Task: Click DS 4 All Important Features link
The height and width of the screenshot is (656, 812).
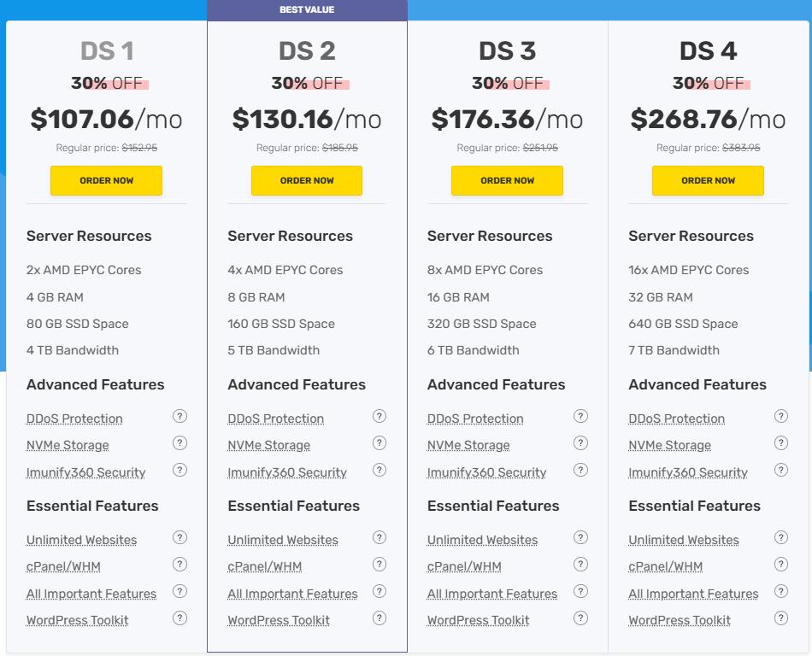Action: click(693, 594)
